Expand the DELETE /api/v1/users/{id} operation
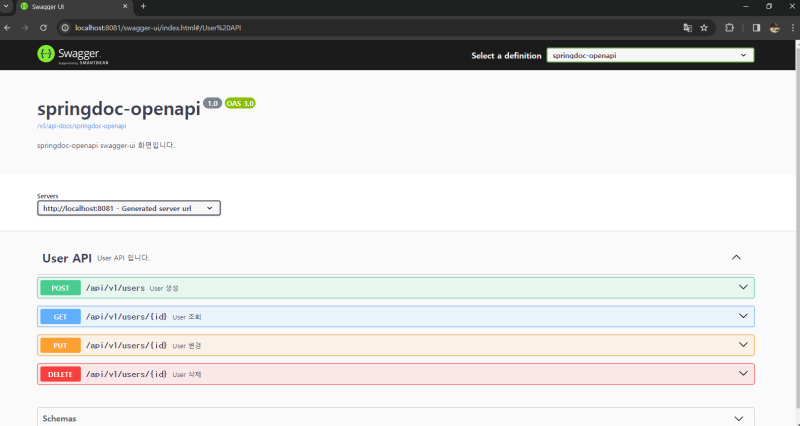The height and width of the screenshot is (426, 800). click(x=396, y=374)
